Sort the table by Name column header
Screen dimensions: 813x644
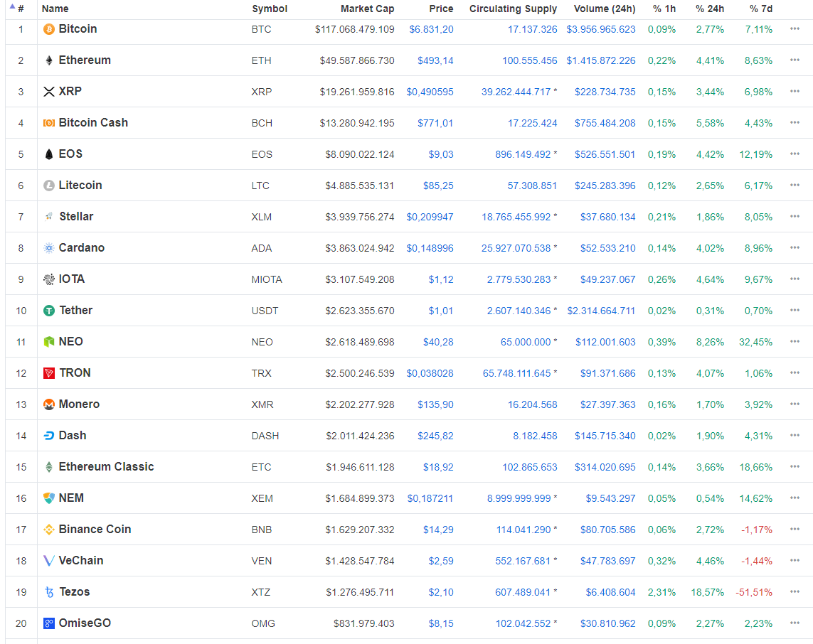pos(55,9)
